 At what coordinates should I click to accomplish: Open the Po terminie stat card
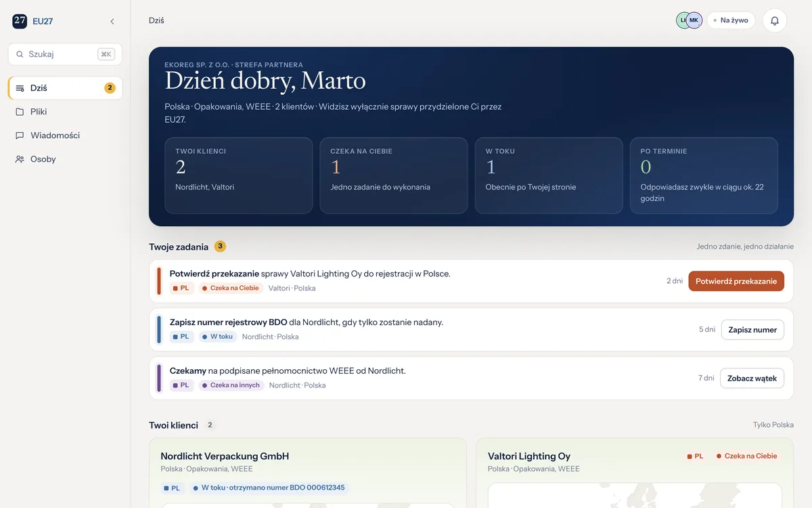pyautogui.click(x=704, y=175)
